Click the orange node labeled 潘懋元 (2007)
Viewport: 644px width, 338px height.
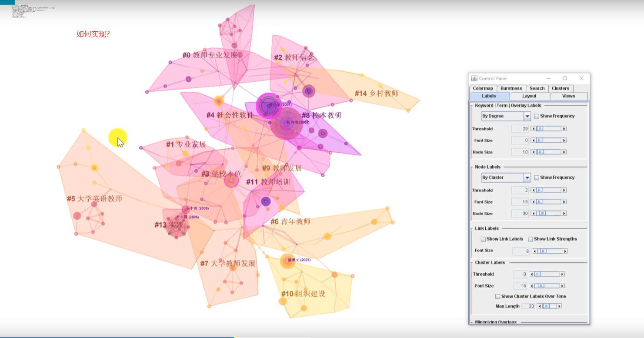tap(287, 261)
